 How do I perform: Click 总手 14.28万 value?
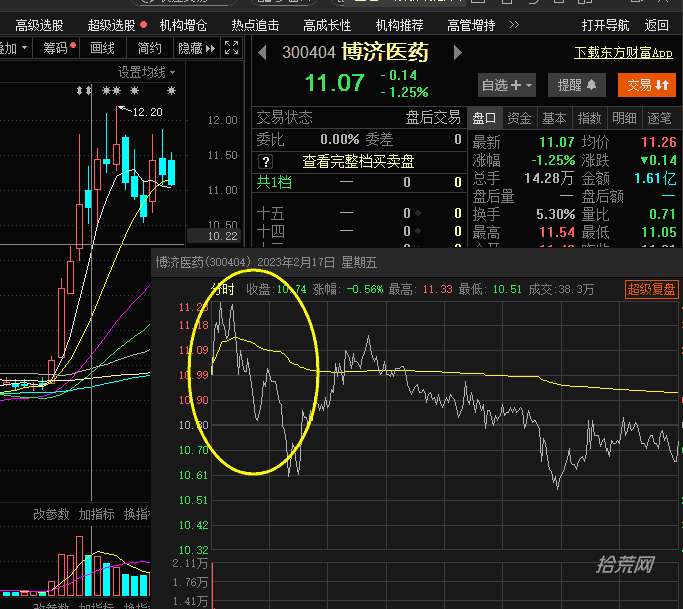(x=549, y=179)
